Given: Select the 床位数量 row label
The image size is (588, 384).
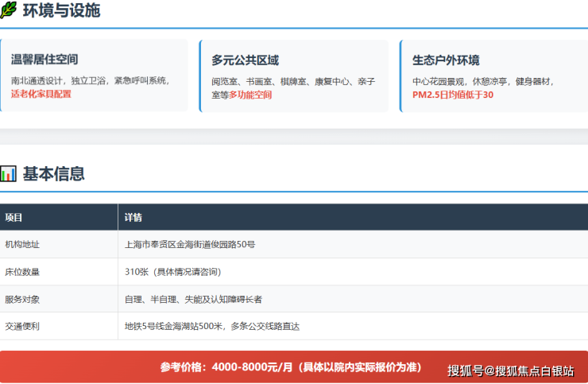Looking at the screenshot, I should click(x=22, y=272).
